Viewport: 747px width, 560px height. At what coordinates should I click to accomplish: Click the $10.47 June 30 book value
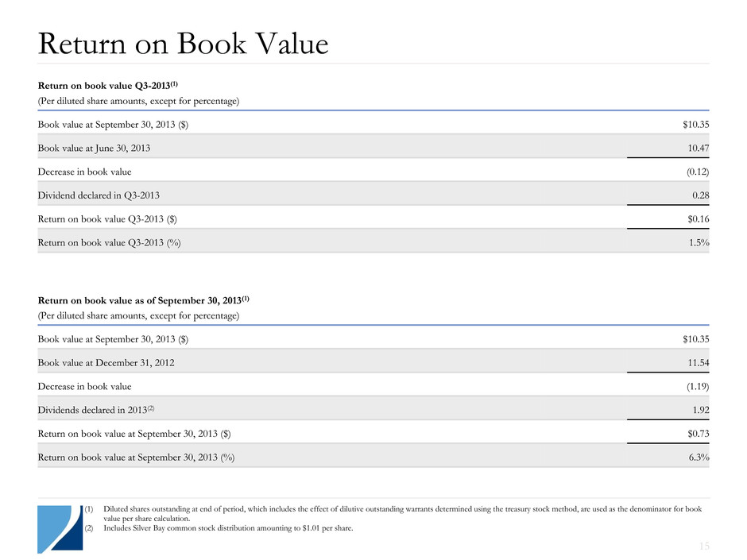696,149
